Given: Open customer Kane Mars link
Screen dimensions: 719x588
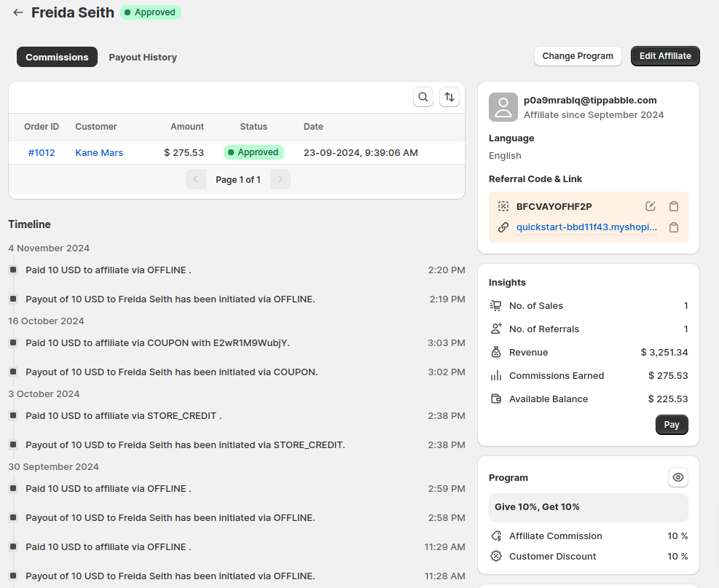Looking at the screenshot, I should [99, 152].
